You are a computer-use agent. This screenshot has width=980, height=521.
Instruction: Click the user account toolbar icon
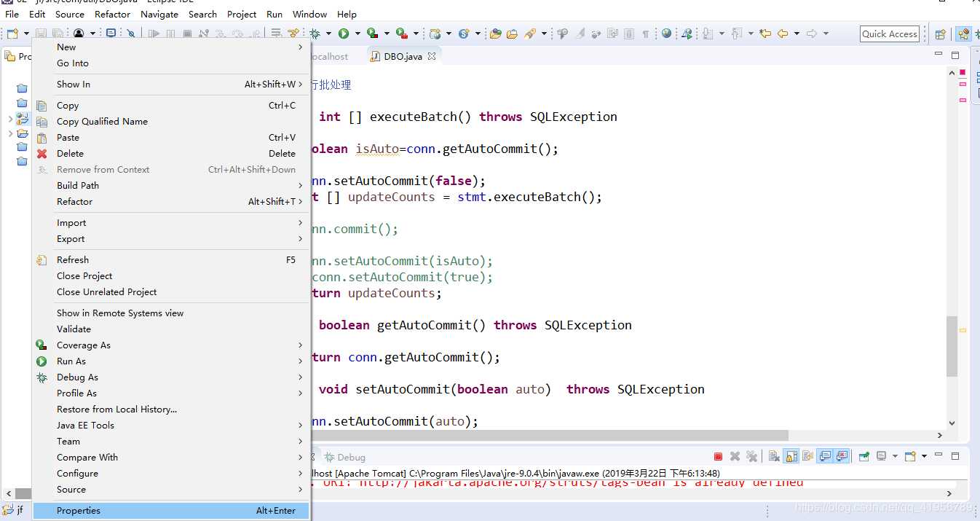click(x=79, y=34)
